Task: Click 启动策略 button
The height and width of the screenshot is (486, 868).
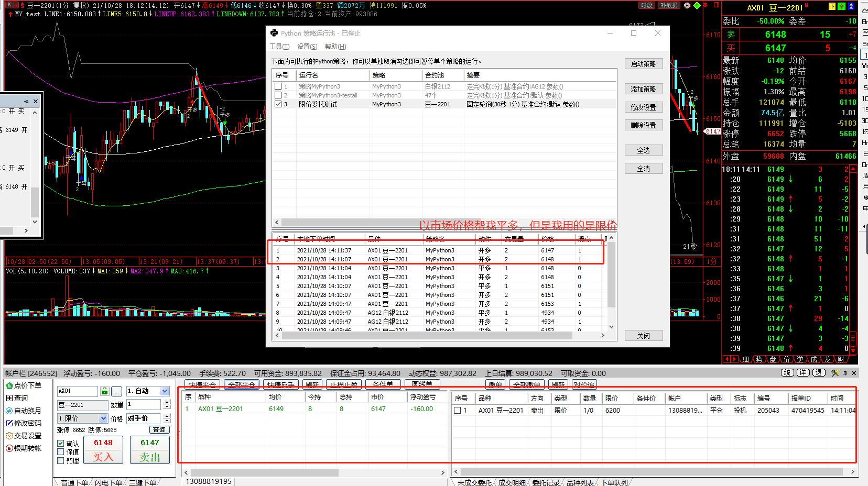Action: pyautogui.click(x=644, y=64)
